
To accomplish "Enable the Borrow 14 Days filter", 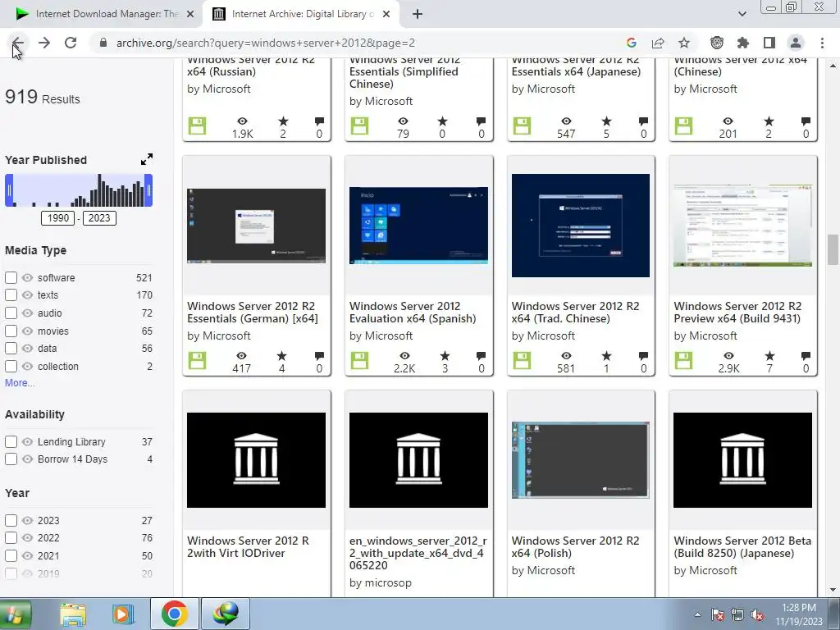I will point(11,459).
